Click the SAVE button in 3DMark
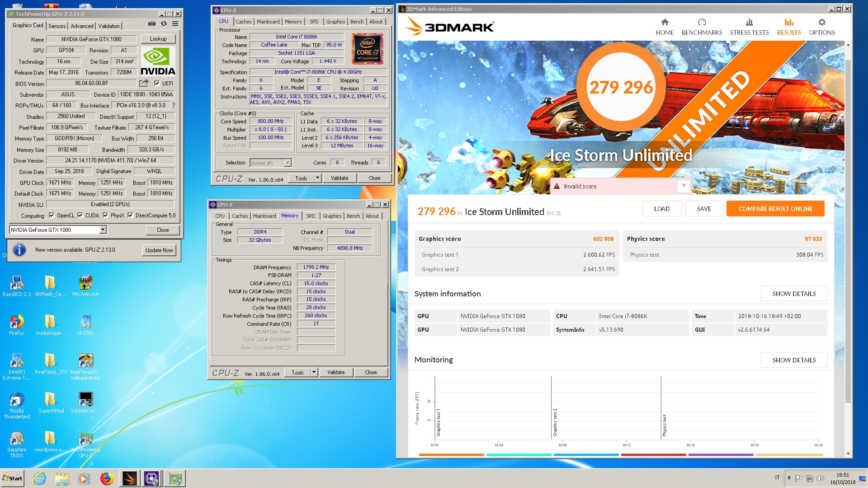Viewport: 868px width, 488px height. pos(704,209)
